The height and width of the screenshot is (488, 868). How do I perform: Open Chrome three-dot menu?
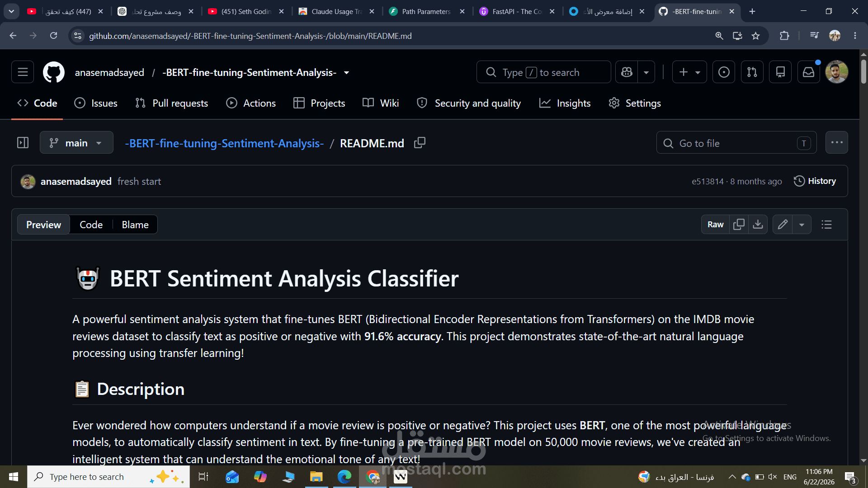[855, 36]
